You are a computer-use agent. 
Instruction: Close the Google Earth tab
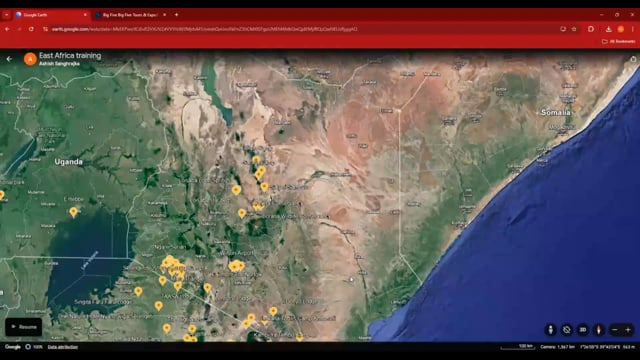[x=85, y=15]
